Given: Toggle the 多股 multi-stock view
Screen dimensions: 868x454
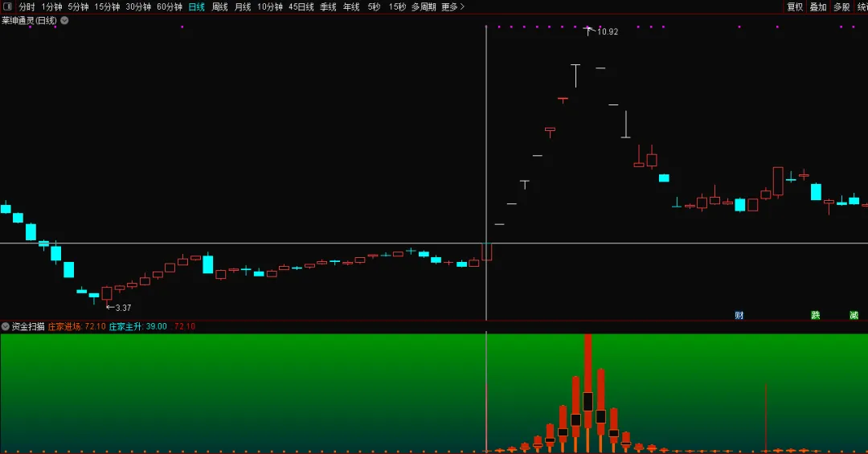Looking at the screenshot, I should coord(841,7).
